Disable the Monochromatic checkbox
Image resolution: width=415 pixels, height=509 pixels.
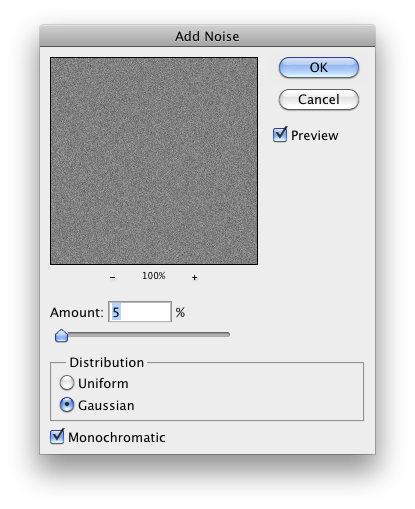coord(57,437)
